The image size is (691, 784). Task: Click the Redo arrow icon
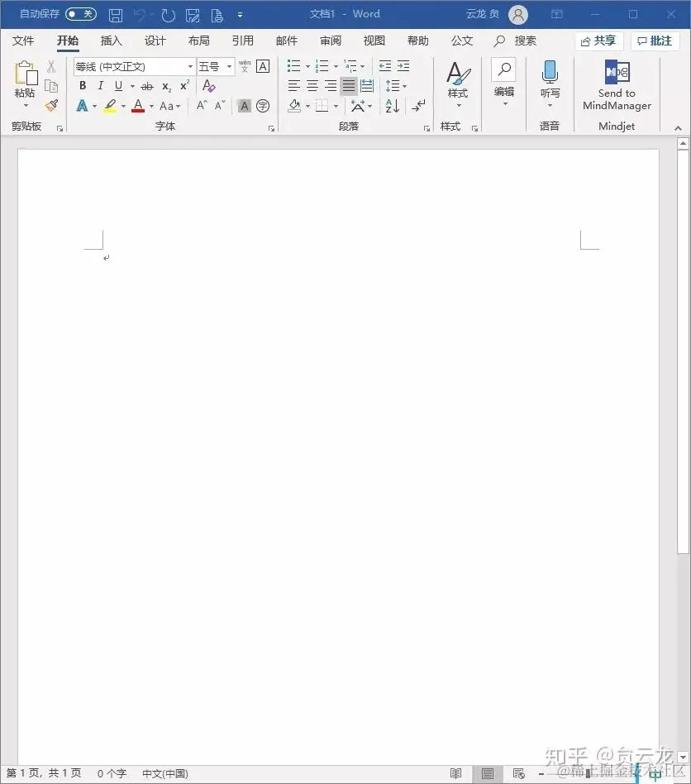168,15
